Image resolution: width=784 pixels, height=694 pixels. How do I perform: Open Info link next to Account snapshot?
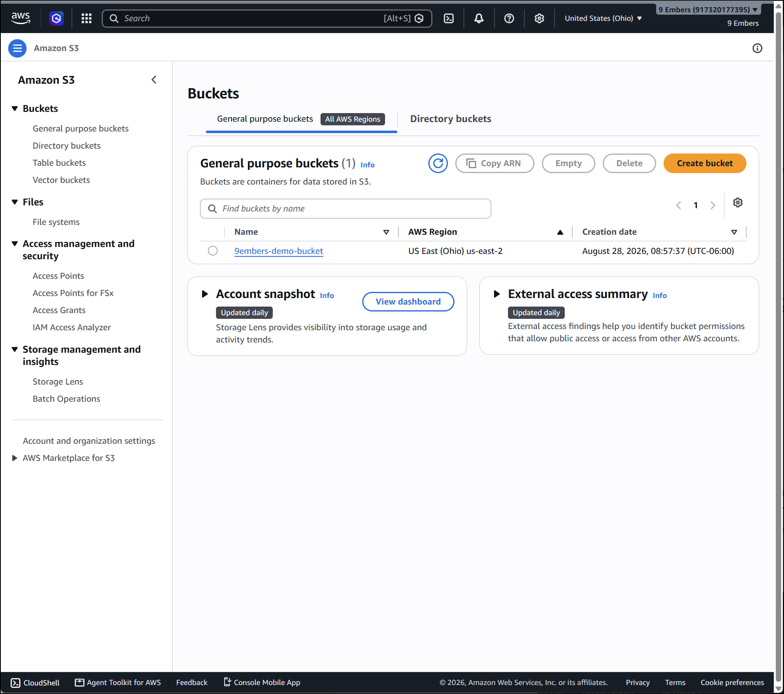(327, 296)
